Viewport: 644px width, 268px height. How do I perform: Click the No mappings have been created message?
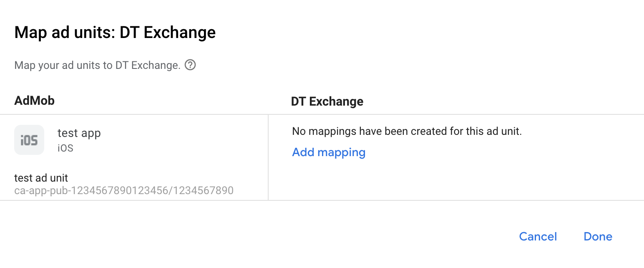(407, 131)
